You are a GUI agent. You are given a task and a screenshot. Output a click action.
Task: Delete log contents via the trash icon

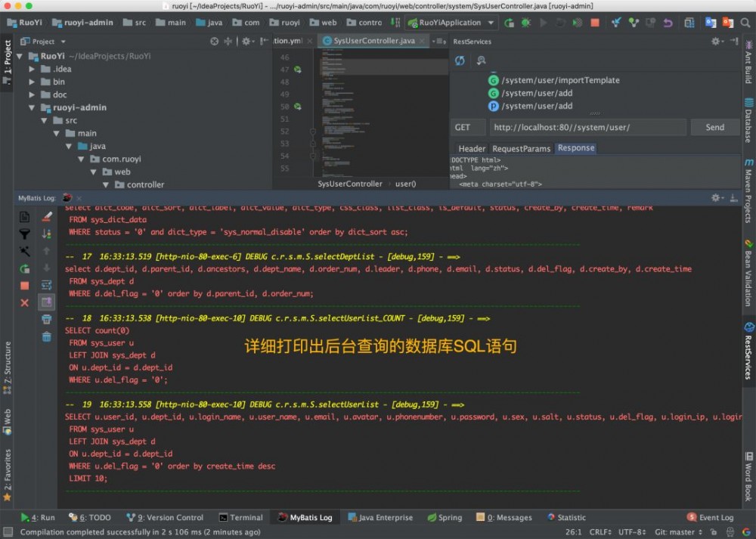click(x=47, y=339)
